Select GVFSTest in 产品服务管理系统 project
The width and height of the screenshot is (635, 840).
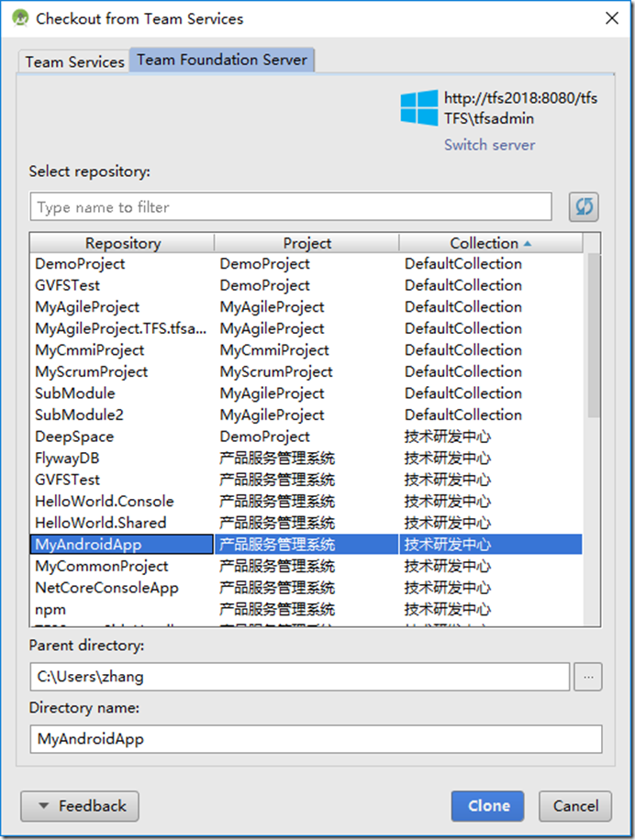[x=306, y=480]
